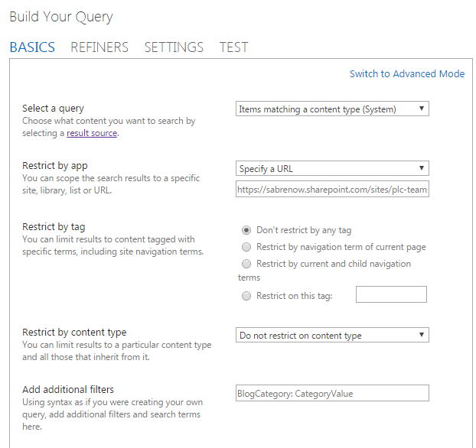The height and width of the screenshot is (448, 476).
Task: Click the Restrict on this tag text box
Action: 391,294
